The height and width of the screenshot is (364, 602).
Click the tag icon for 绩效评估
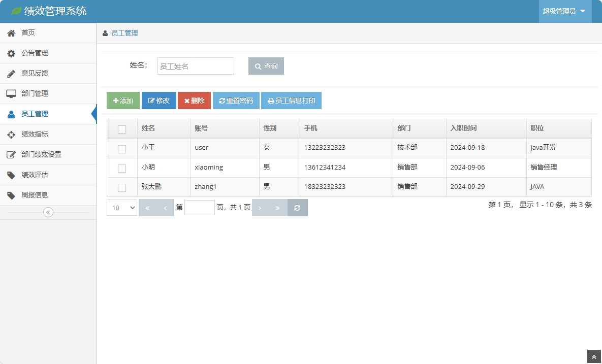pyautogui.click(x=11, y=175)
